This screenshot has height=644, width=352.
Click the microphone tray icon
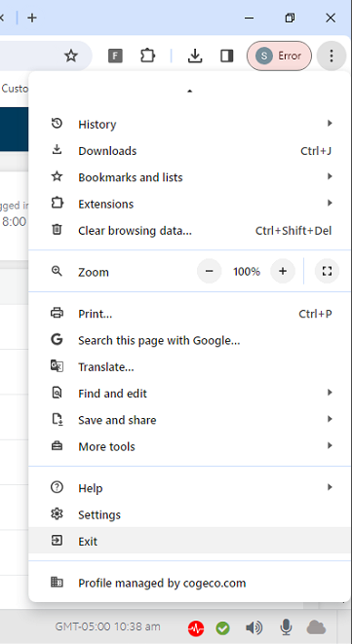[287, 627]
